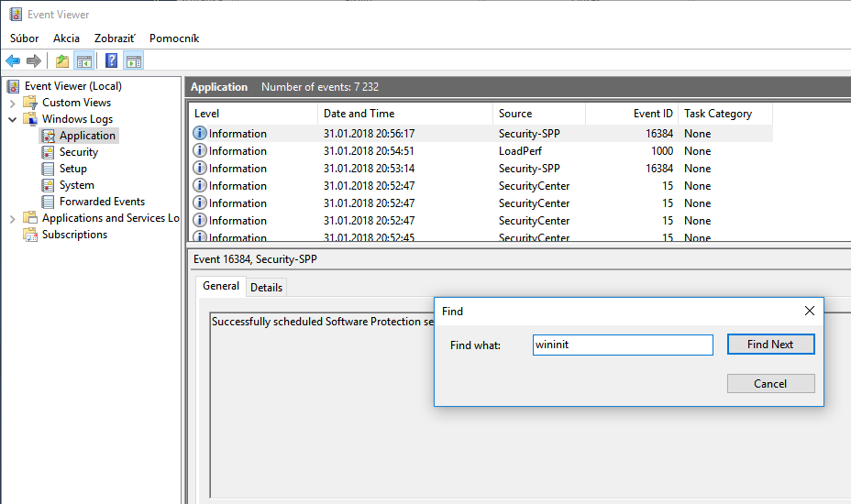Open the Akcia menu
Viewport: 851px width, 504px height.
(x=66, y=38)
